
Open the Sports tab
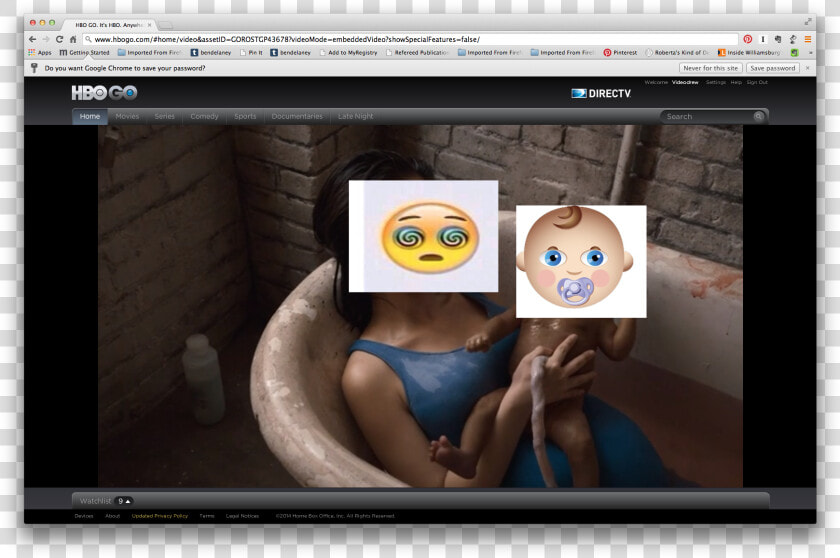245,116
